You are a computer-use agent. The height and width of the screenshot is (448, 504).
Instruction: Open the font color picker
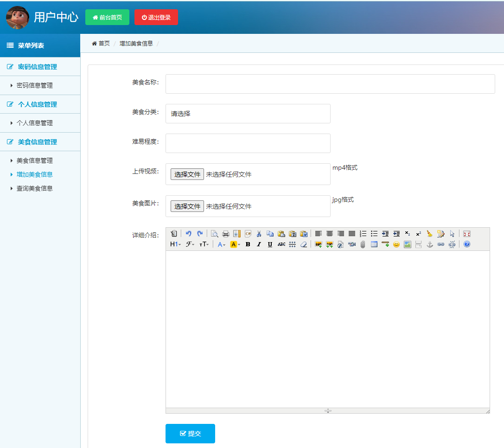221,244
